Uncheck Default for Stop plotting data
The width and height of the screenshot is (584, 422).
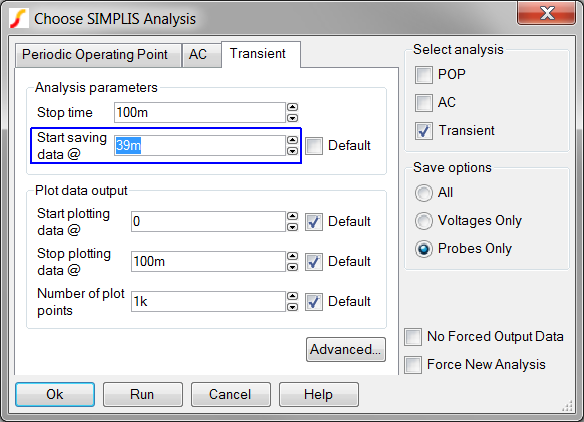pos(314,262)
